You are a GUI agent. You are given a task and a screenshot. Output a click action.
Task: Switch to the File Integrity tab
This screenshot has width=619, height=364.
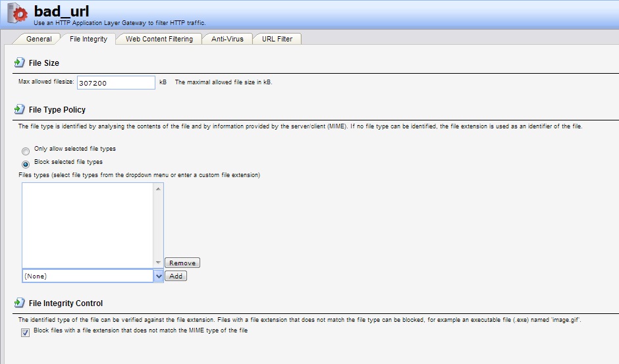88,39
